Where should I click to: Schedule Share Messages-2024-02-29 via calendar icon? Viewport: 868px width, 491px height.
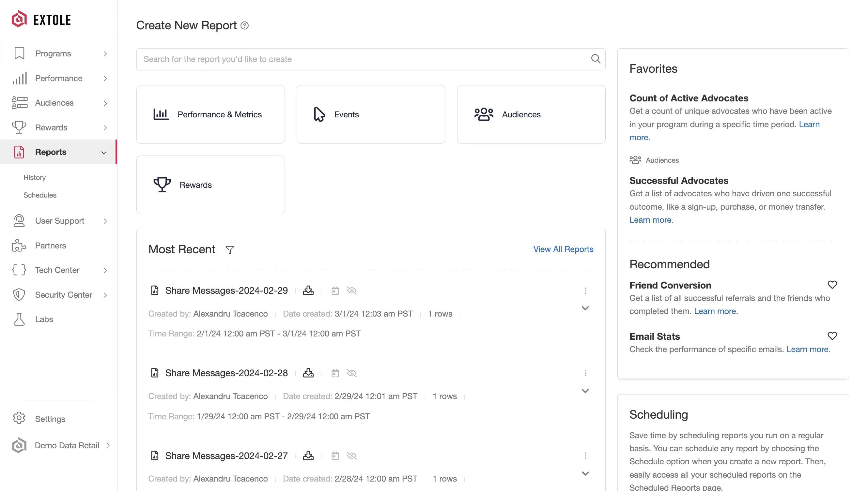335,291
